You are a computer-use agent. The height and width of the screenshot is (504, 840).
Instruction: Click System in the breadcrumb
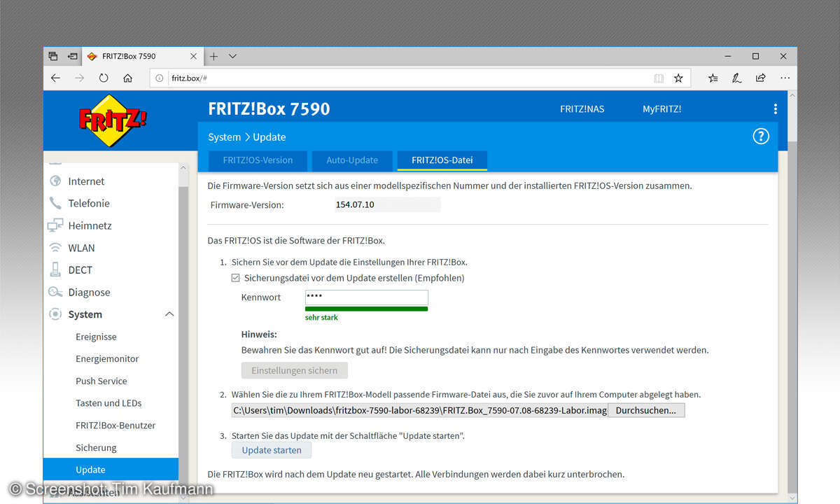click(x=224, y=137)
